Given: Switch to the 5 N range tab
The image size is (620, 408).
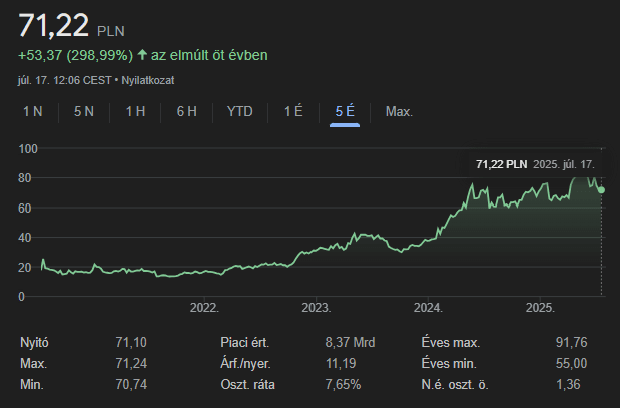Looking at the screenshot, I should pyautogui.click(x=84, y=111).
